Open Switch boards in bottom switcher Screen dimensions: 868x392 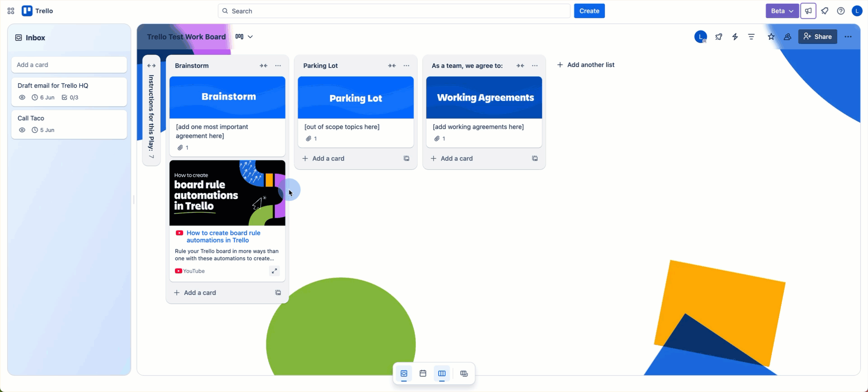pos(464,373)
